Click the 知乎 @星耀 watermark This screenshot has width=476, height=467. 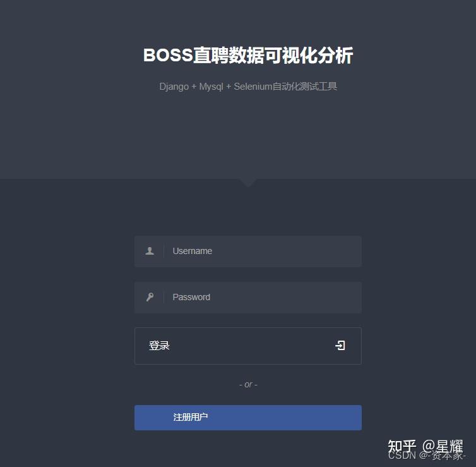coord(425,446)
